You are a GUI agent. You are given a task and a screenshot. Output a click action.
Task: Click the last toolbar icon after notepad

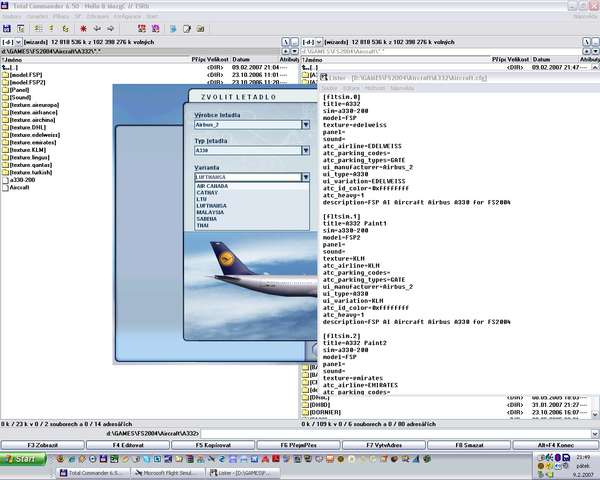(201, 29)
